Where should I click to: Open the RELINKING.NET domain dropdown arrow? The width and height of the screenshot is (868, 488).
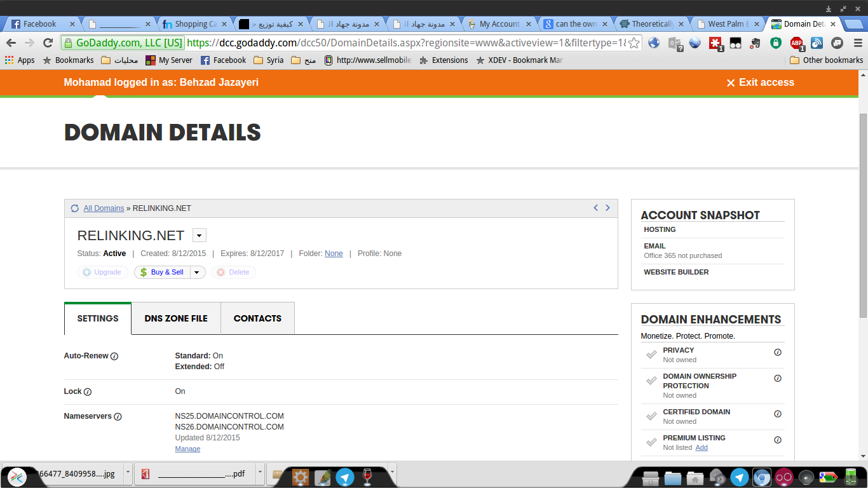click(x=200, y=235)
